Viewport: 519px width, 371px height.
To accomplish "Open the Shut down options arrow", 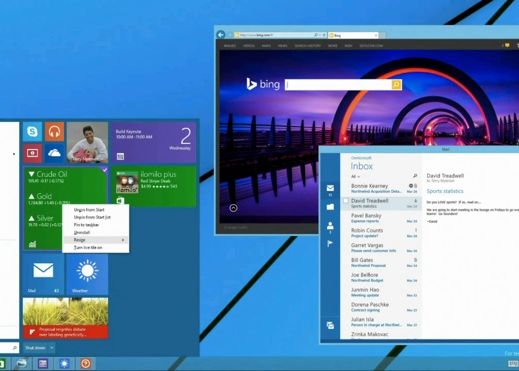I will [x=52, y=348].
